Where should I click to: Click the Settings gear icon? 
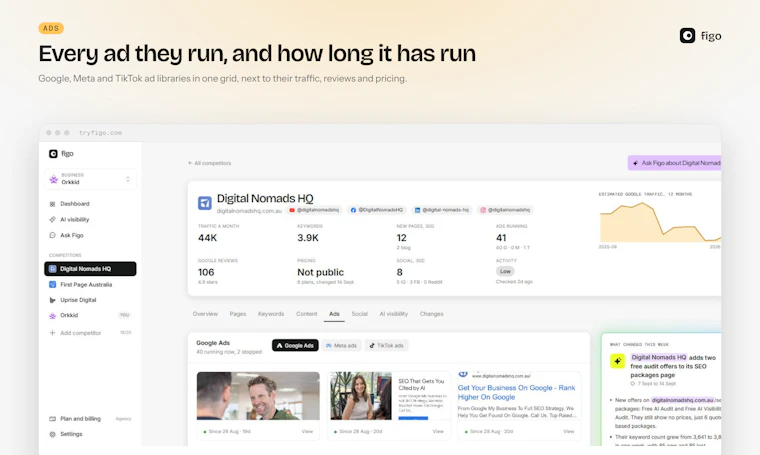tap(52, 434)
